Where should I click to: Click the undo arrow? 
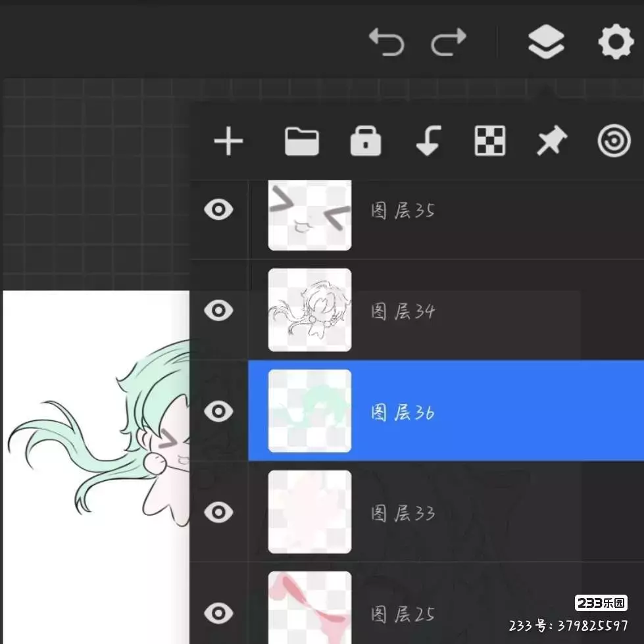[x=386, y=42]
